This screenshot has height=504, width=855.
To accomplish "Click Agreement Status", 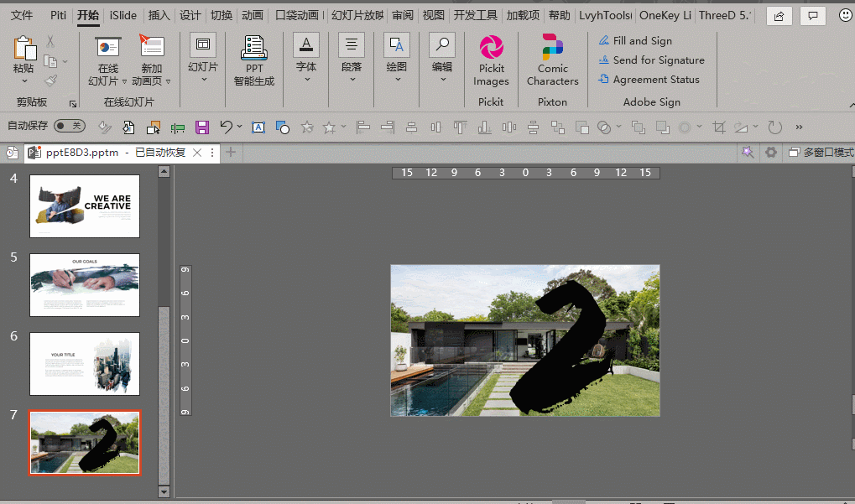I will (649, 80).
